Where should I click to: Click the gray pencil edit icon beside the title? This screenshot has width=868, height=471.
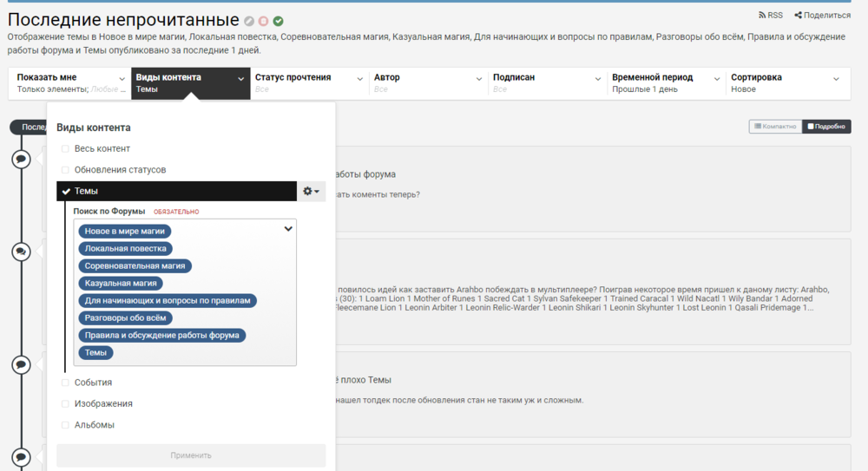click(250, 21)
